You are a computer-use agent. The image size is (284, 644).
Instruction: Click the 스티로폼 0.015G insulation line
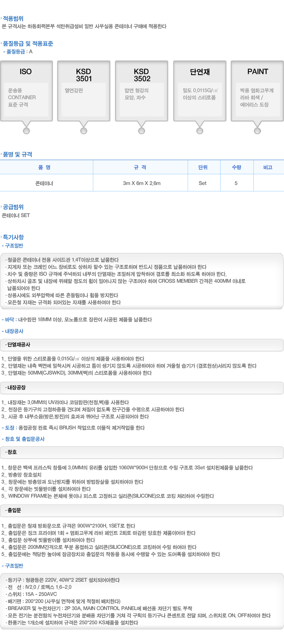tap(73, 359)
